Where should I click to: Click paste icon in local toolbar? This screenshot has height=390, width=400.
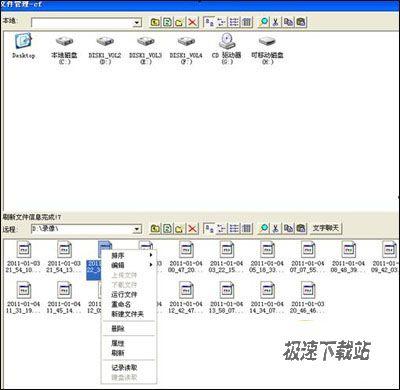click(301, 22)
